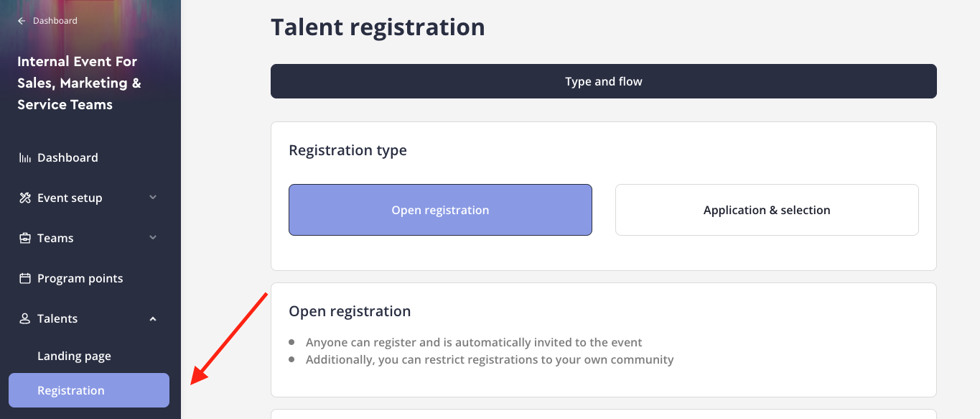This screenshot has width=980, height=419.
Task: Click the Event setup sidebar label
Action: point(70,198)
